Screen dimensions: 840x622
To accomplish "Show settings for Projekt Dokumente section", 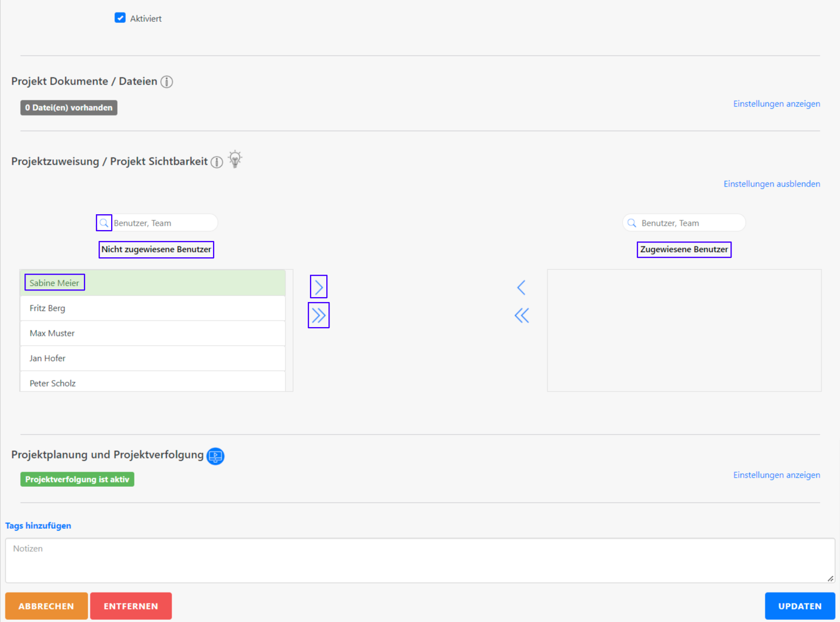I will coord(776,104).
